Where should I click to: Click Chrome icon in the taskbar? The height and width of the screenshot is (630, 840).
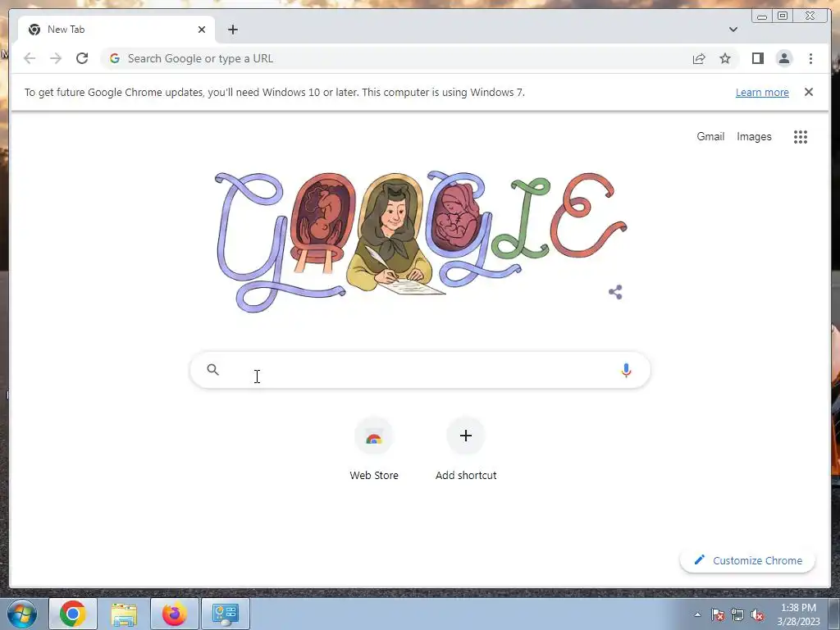[73, 614]
